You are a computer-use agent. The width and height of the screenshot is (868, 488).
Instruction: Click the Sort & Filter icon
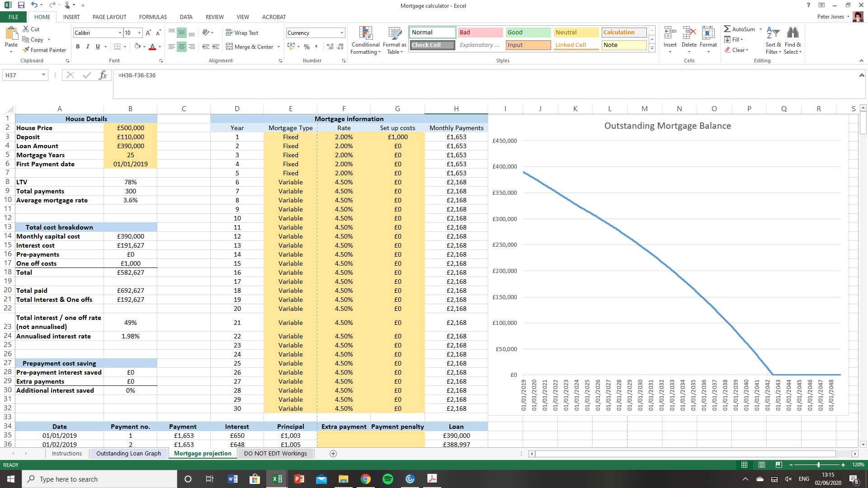(773, 33)
